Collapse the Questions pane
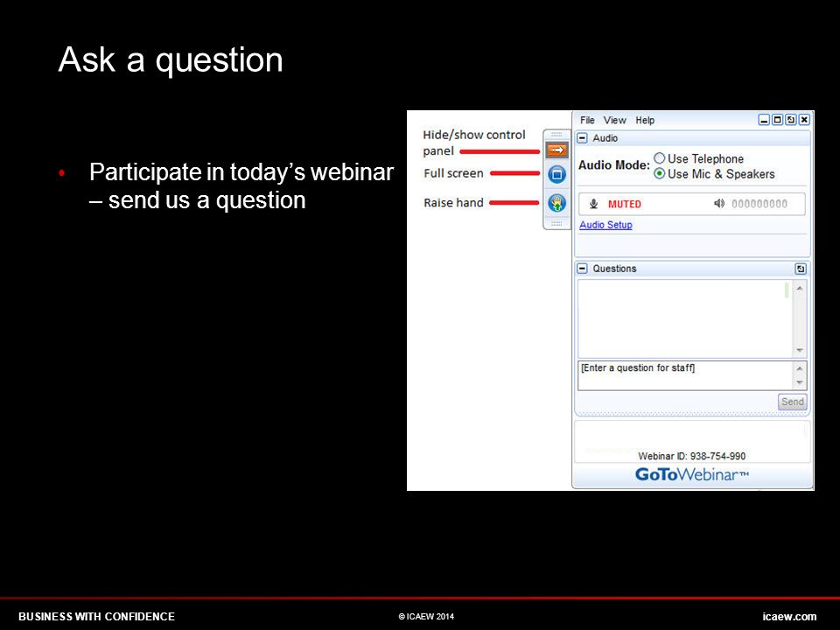 pos(583,269)
